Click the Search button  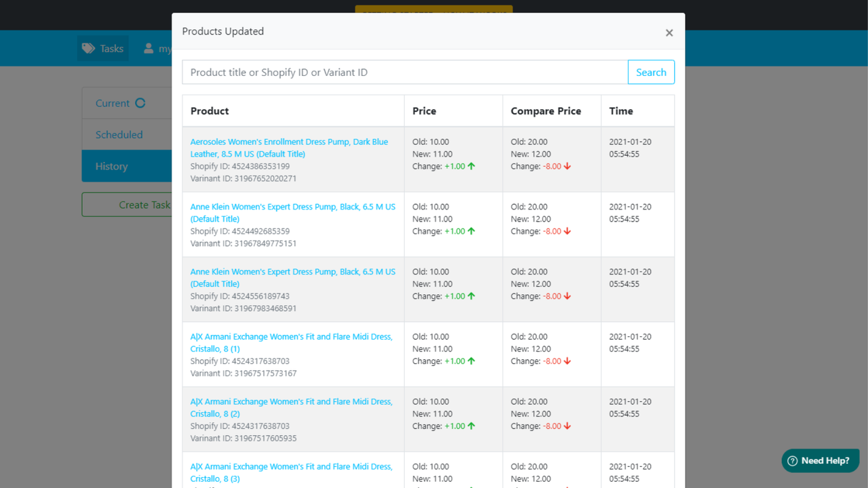pyautogui.click(x=650, y=72)
